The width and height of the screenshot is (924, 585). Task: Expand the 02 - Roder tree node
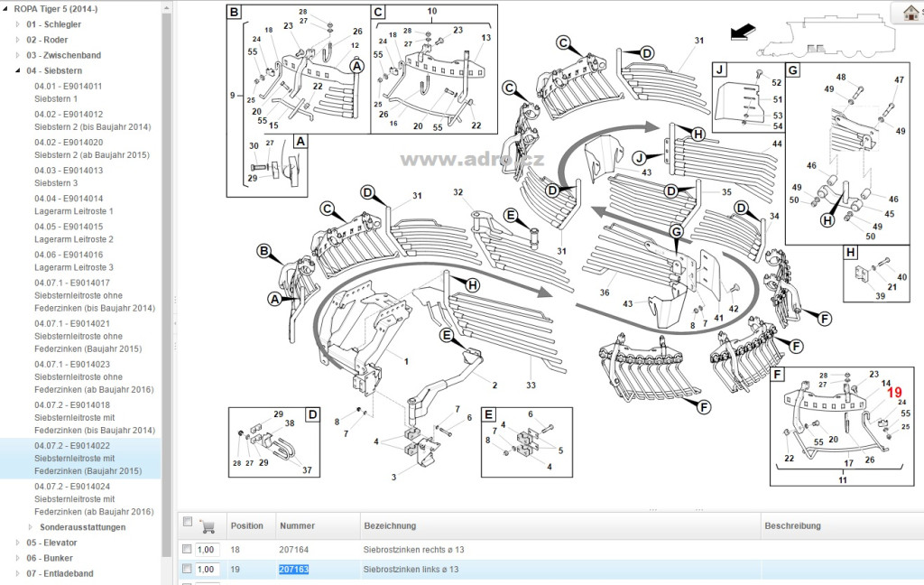(x=18, y=40)
